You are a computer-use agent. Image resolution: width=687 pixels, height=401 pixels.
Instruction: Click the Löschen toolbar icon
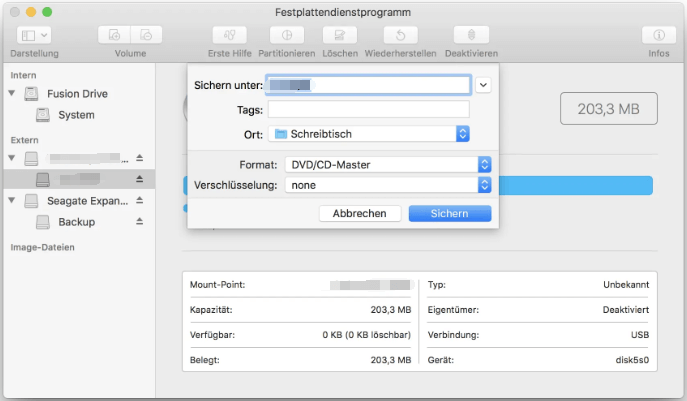point(340,35)
